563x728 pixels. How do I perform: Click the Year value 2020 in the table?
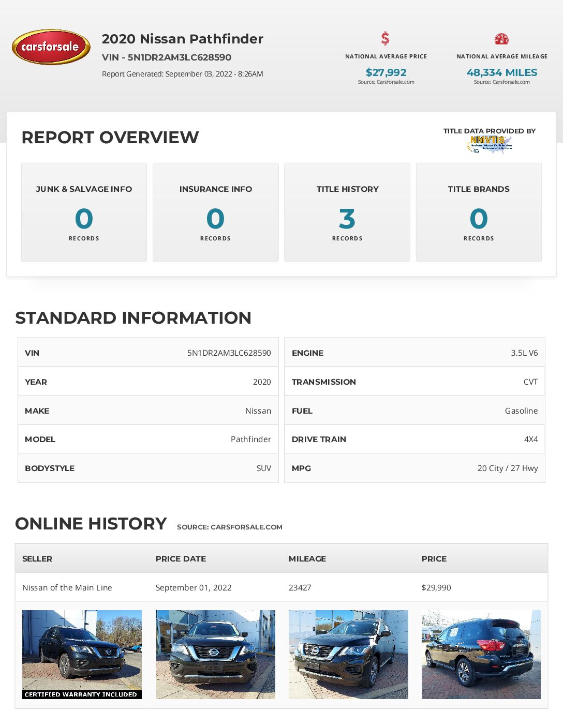pyautogui.click(x=262, y=382)
